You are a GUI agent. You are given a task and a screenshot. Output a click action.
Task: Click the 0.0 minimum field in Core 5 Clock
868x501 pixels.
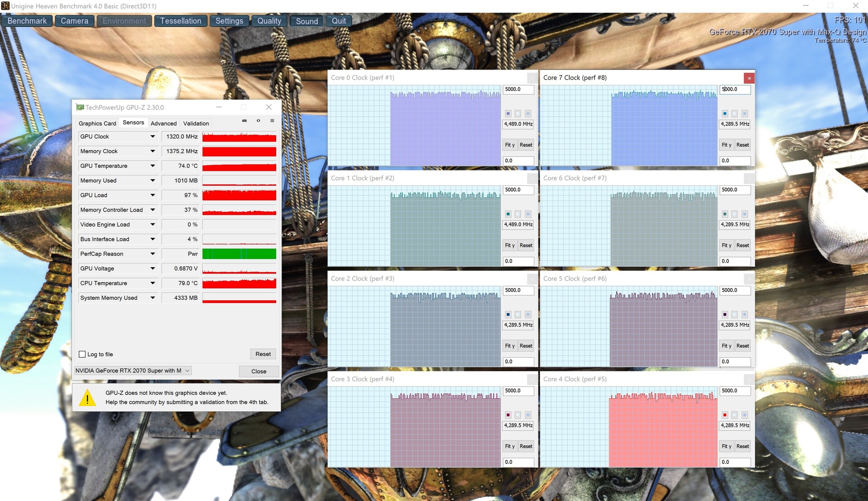[x=735, y=361]
